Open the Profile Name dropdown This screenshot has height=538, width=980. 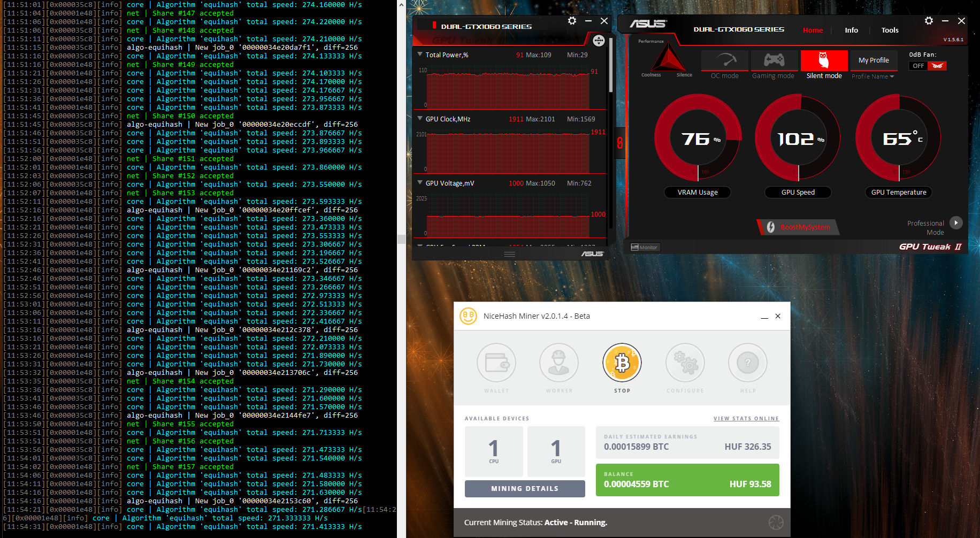click(x=873, y=76)
